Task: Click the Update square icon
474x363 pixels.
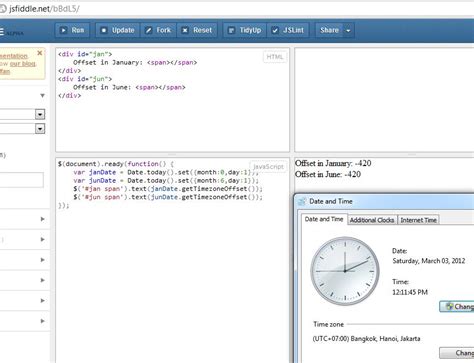Action: (x=104, y=30)
